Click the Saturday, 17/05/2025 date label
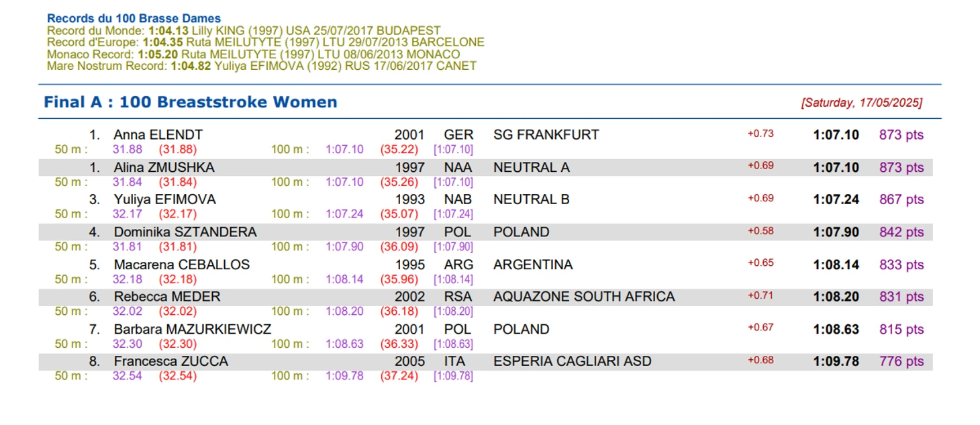Viewport: 980px width, 425px height. pos(861,103)
